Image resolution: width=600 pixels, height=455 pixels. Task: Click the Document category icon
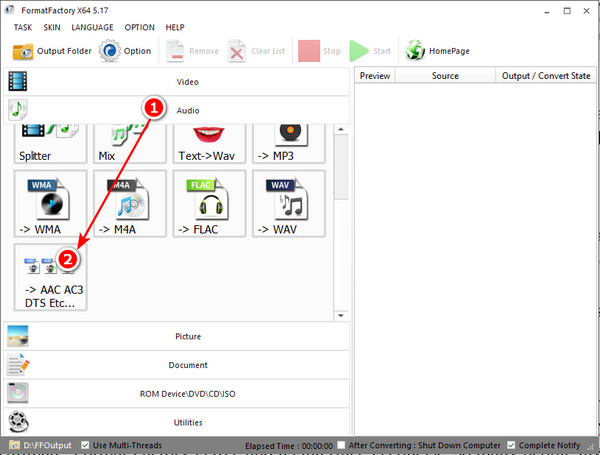[x=18, y=365]
